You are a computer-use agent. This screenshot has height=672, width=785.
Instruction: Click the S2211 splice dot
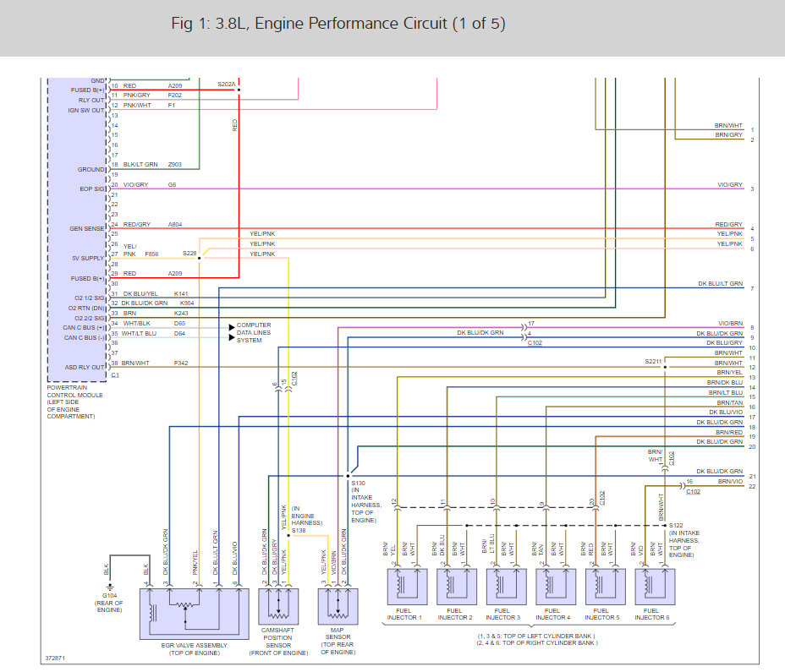click(665, 367)
